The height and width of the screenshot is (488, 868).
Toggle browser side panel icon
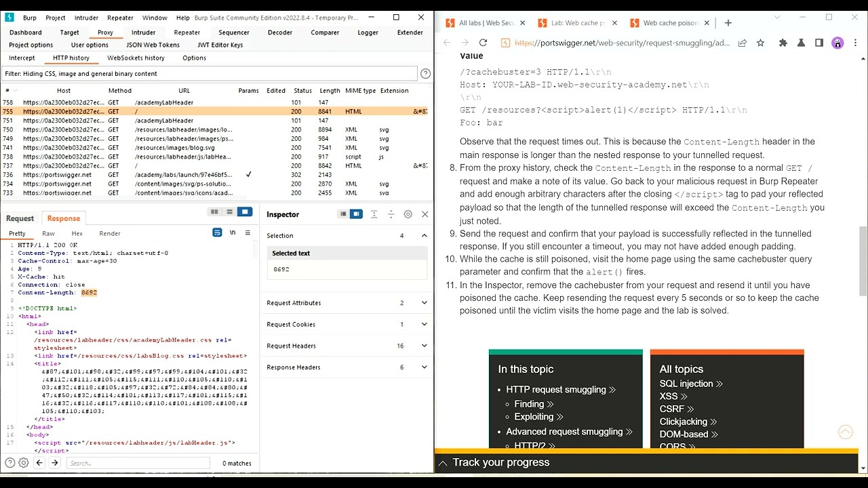[819, 43]
